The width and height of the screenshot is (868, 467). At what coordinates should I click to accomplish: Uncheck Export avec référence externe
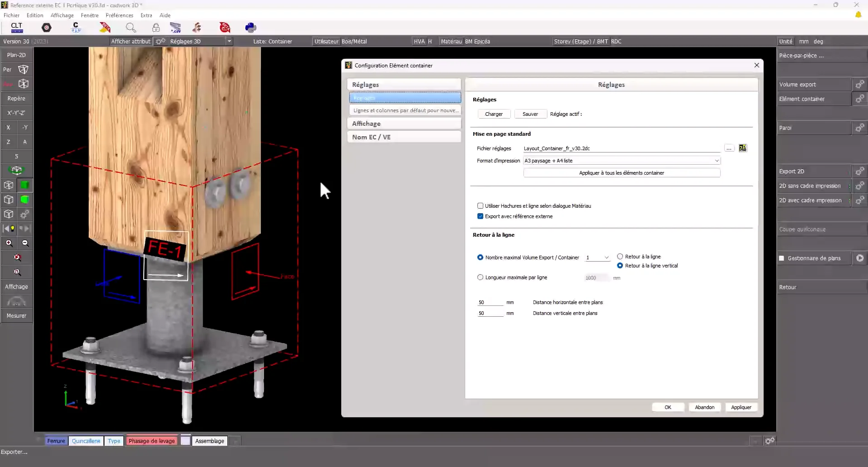click(480, 216)
